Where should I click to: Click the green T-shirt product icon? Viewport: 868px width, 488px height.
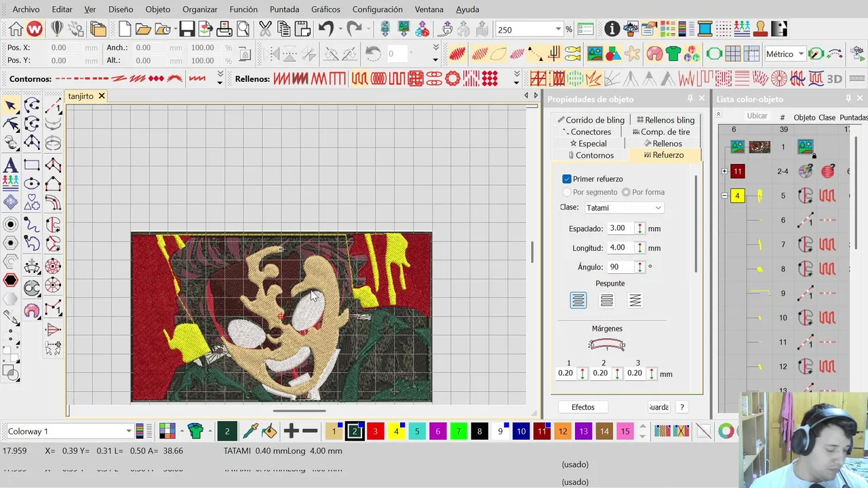pos(673,54)
